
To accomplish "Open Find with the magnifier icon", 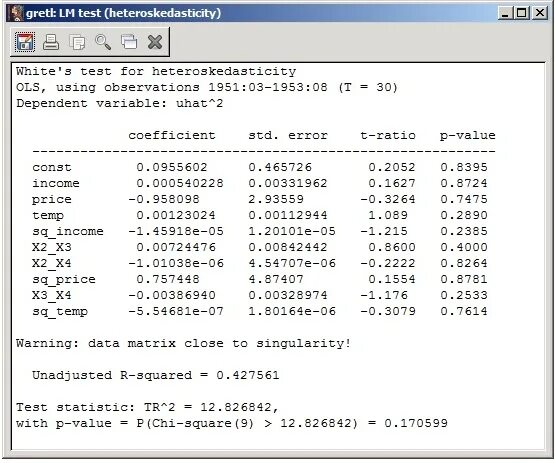I will pyautogui.click(x=103, y=42).
